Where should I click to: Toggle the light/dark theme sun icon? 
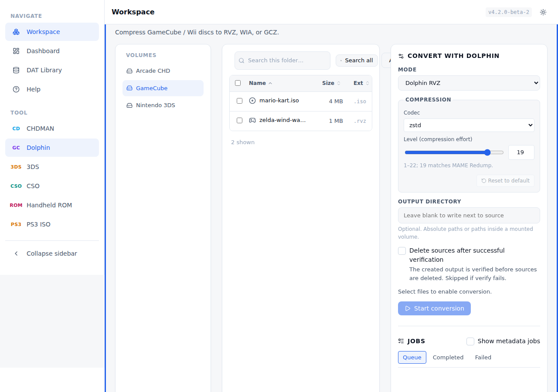click(543, 12)
